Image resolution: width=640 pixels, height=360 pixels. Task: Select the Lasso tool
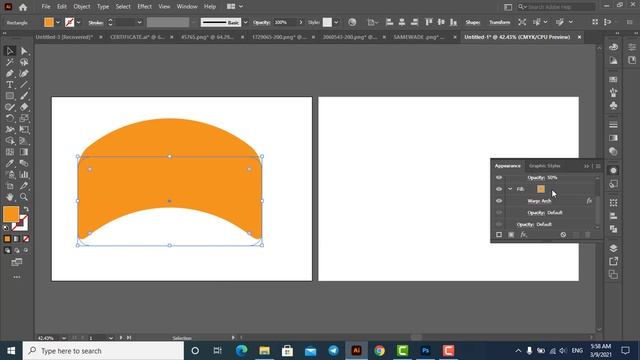point(24,62)
